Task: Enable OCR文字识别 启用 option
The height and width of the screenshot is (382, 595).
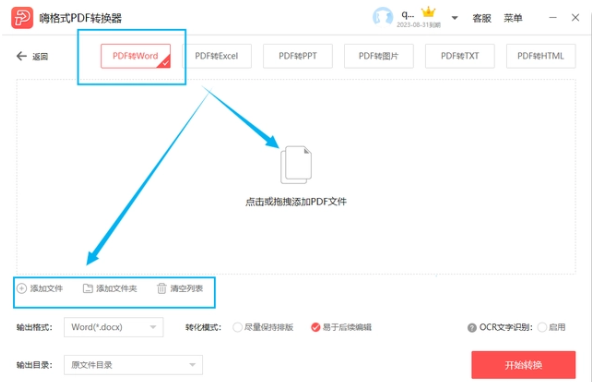Action: pos(542,327)
